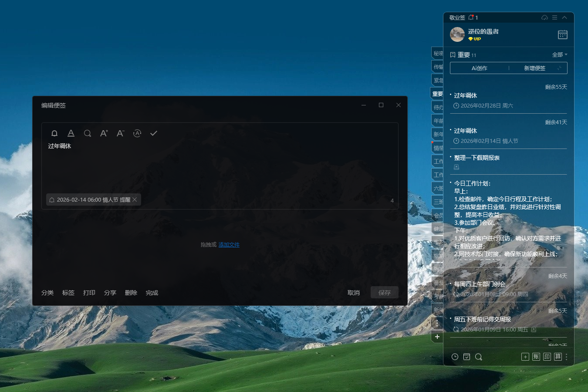Open the calendar icon beside the username
The width and height of the screenshot is (588, 392).
coord(562,34)
